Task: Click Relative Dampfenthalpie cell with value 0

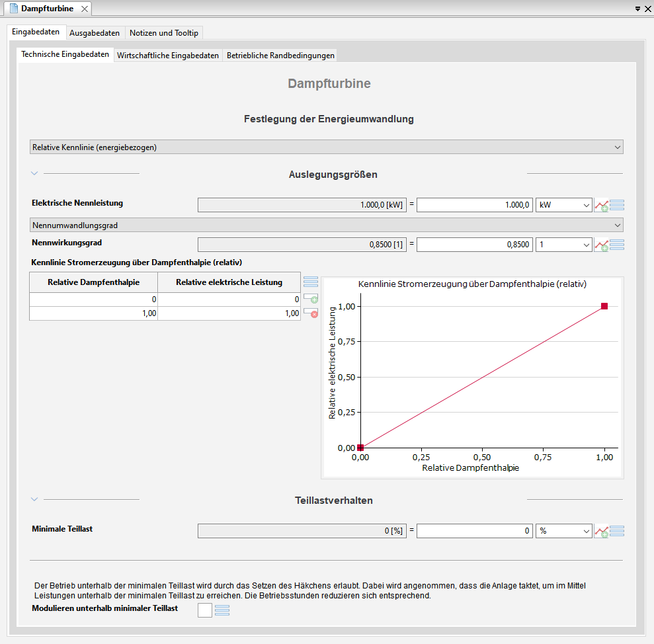Action: tap(93, 300)
